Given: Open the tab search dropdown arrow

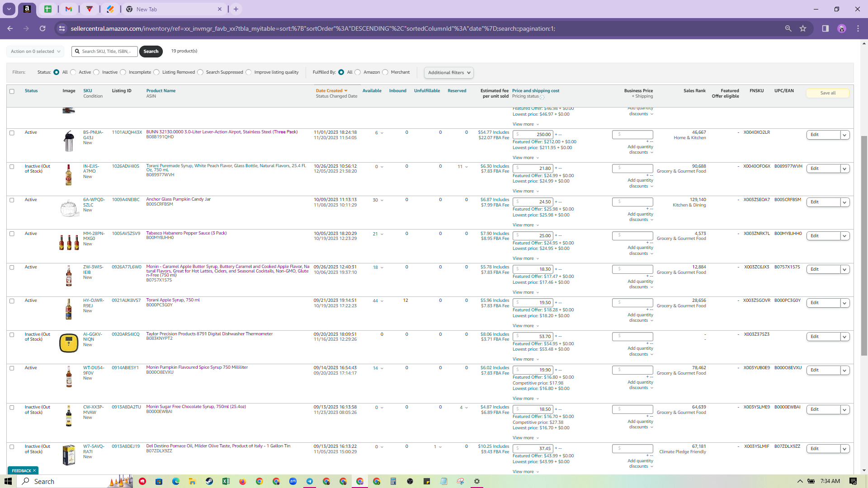Looking at the screenshot, I should pyautogui.click(x=9, y=9).
